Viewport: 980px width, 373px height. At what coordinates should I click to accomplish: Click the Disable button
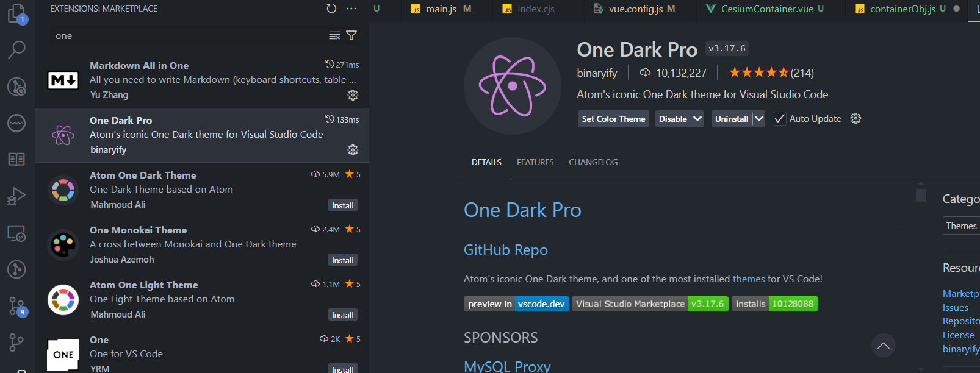point(672,119)
